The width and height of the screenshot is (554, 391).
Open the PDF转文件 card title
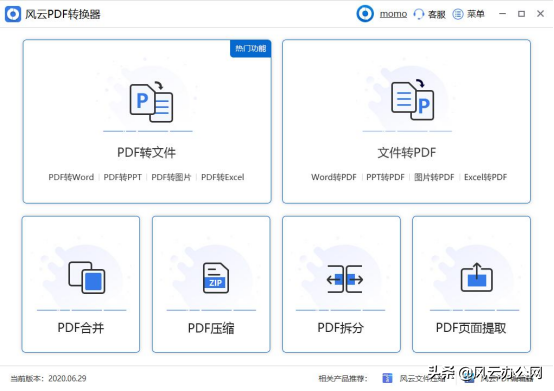click(147, 153)
